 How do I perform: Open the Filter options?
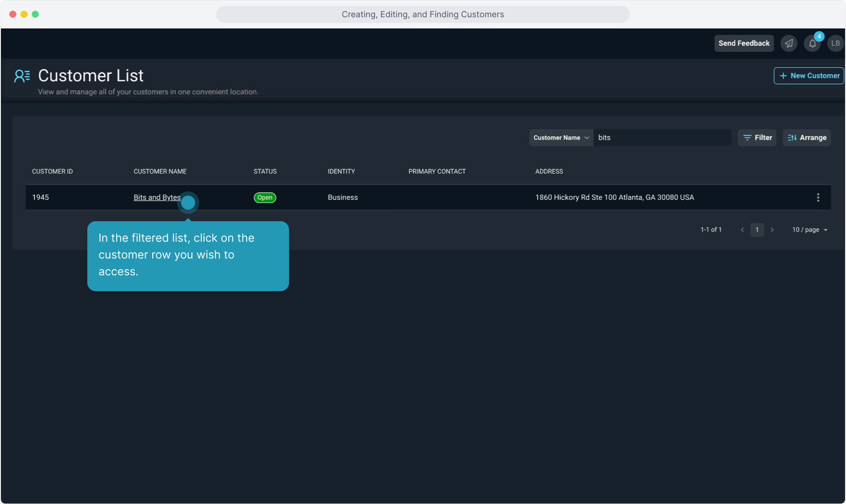[x=757, y=138]
